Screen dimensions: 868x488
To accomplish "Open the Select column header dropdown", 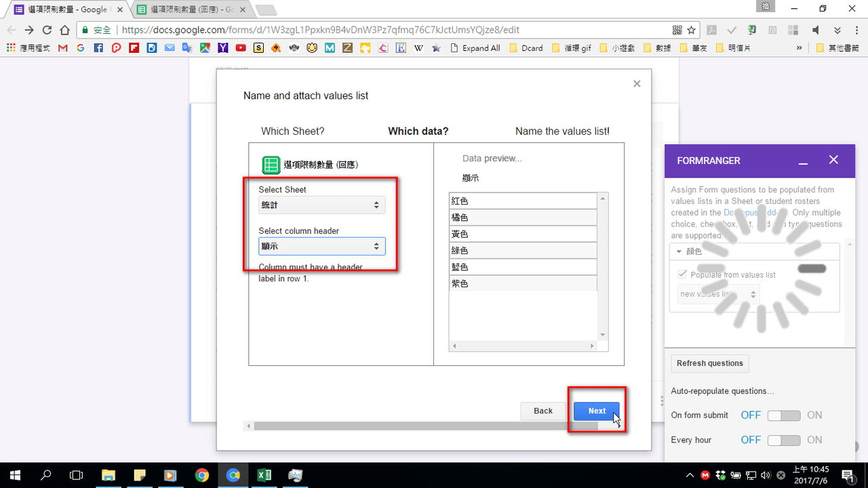I will pyautogui.click(x=322, y=246).
